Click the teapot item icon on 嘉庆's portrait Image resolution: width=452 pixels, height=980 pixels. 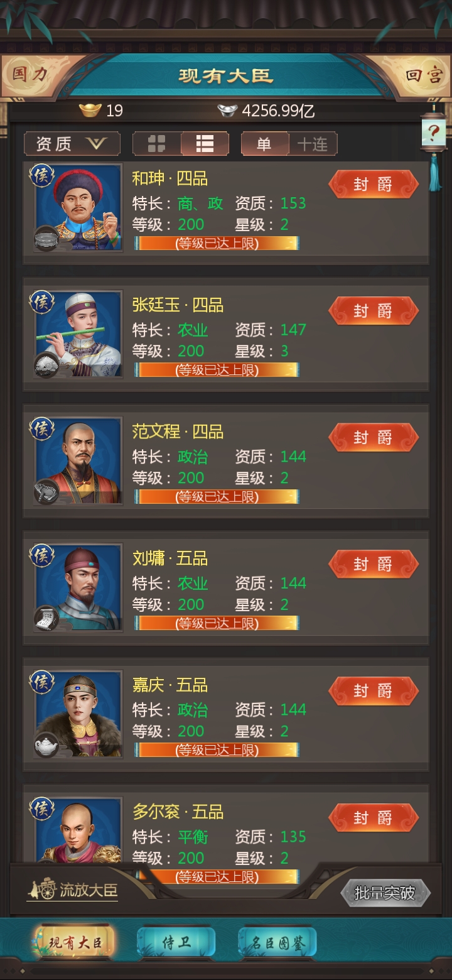46,745
